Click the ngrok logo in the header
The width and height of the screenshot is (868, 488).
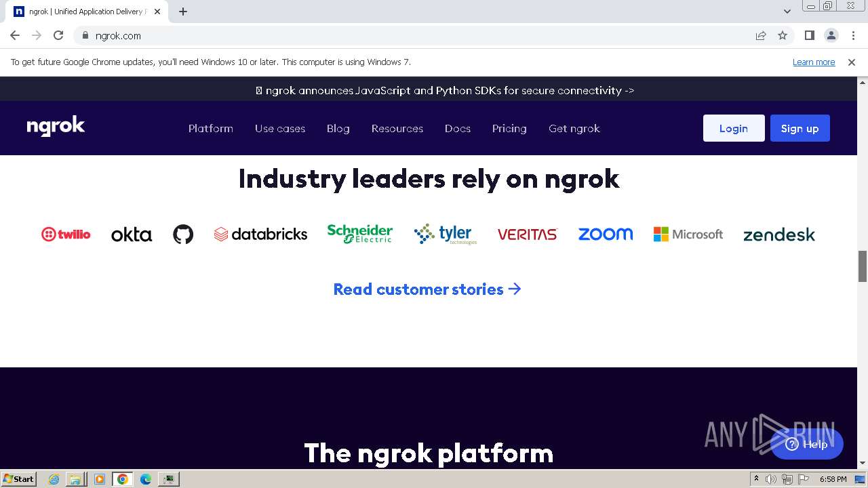coord(56,127)
